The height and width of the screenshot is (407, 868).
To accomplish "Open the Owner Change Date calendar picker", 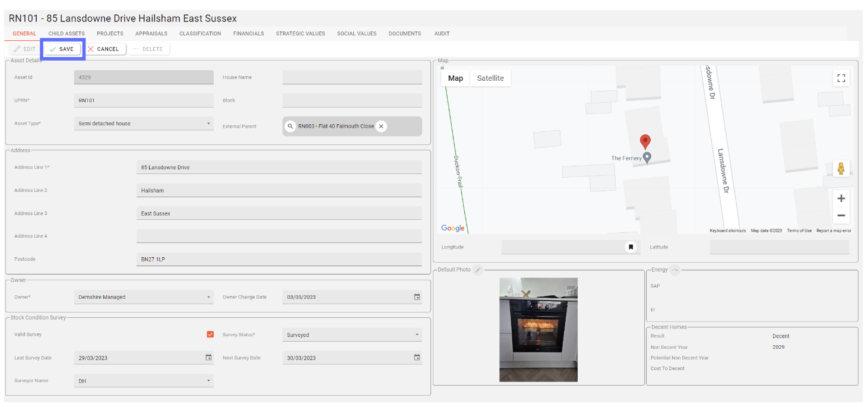I will (417, 297).
